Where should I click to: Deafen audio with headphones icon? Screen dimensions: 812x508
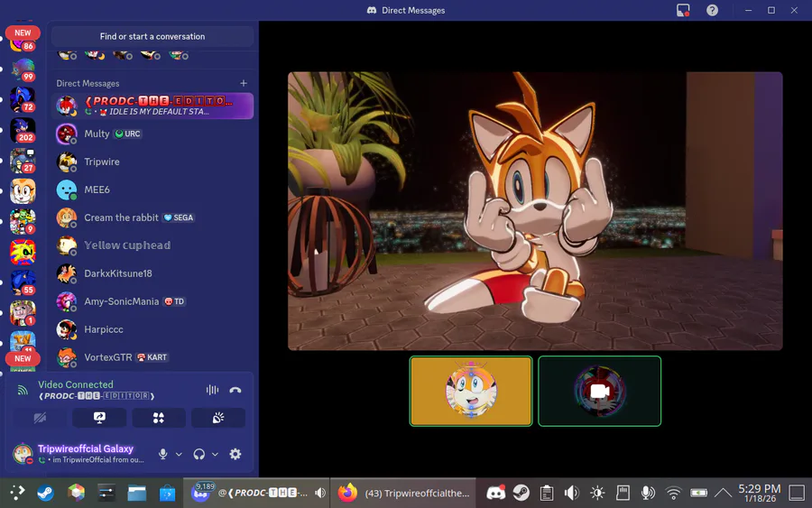click(198, 454)
